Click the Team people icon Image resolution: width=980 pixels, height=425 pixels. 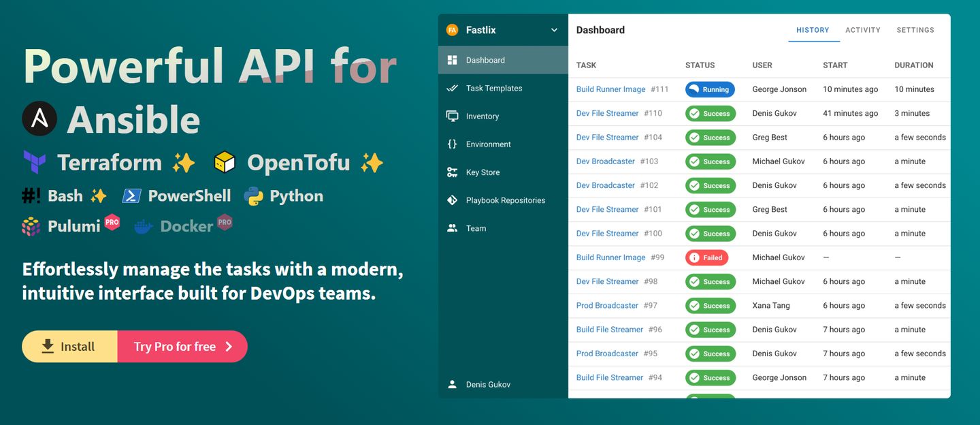tap(452, 228)
